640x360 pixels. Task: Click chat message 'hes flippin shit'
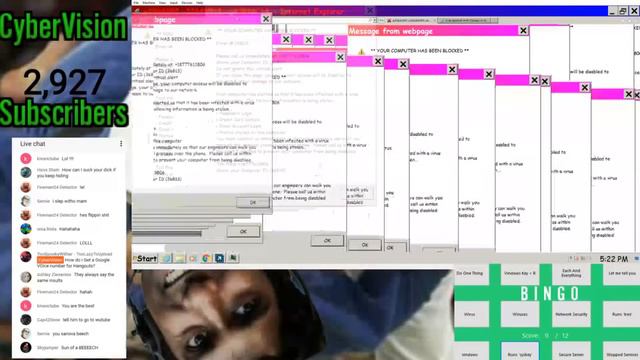[94, 215]
